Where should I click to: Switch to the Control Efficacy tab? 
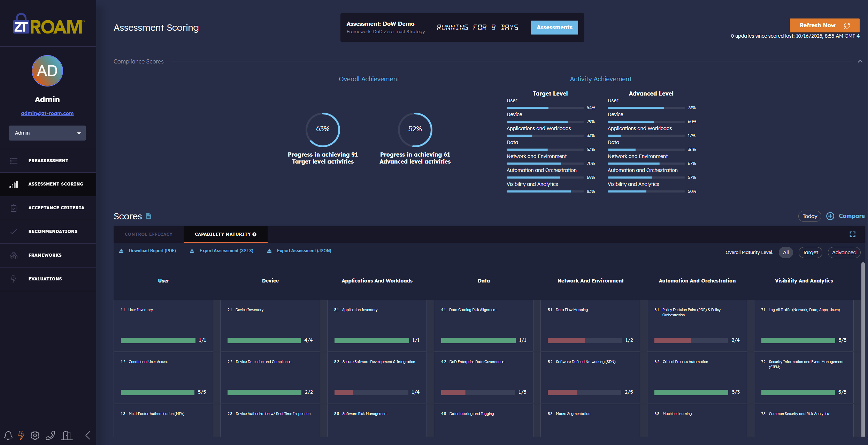tap(148, 234)
